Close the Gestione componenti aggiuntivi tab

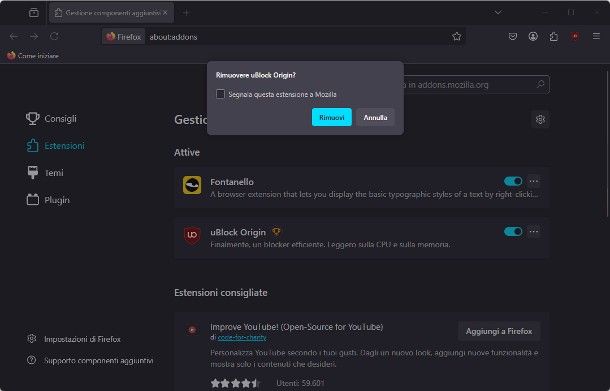coord(165,13)
